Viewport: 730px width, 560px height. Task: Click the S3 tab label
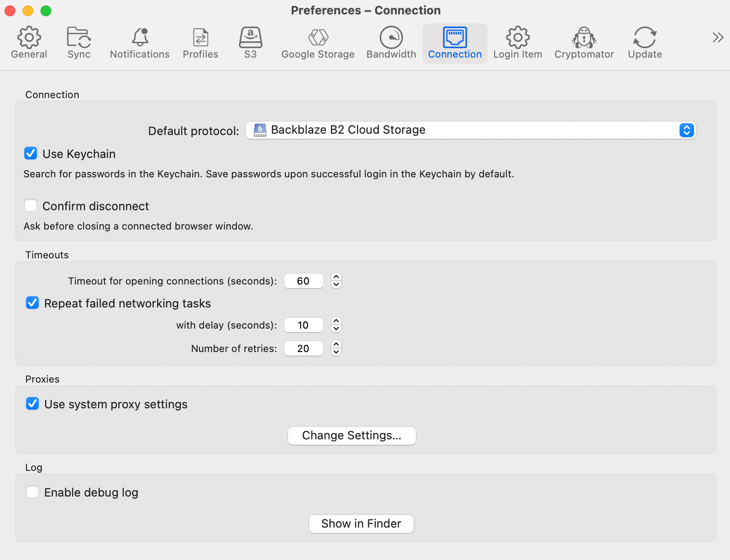point(250,54)
